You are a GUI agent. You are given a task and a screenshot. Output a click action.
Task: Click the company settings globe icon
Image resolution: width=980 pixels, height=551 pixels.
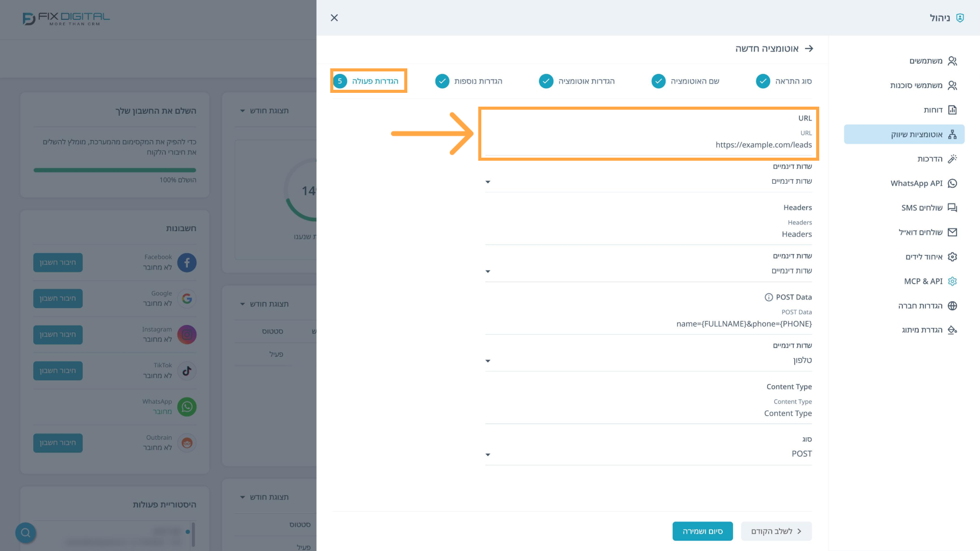952,306
